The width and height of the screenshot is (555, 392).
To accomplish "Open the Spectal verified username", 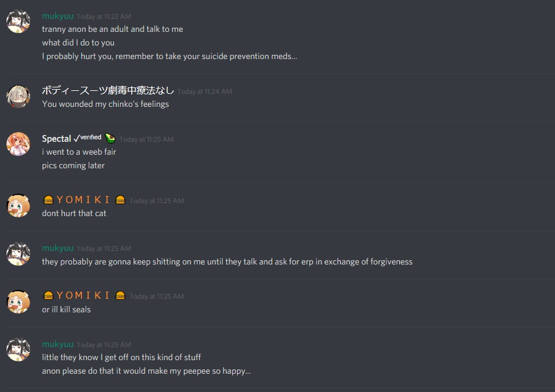I will click(72, 139).
